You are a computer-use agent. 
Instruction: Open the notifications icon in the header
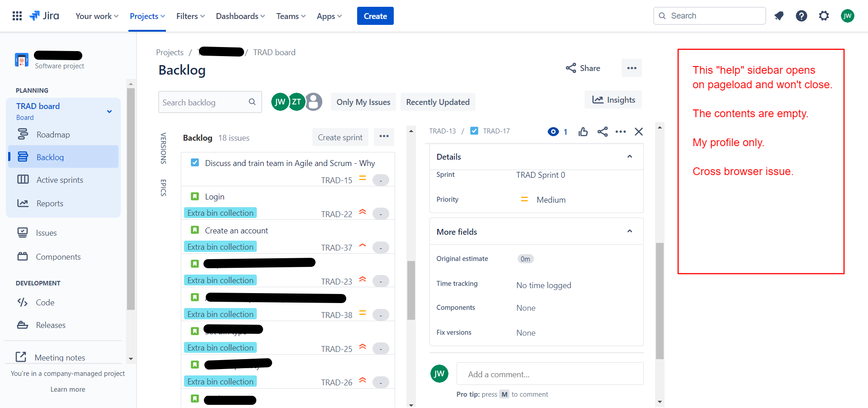(779, 16)
